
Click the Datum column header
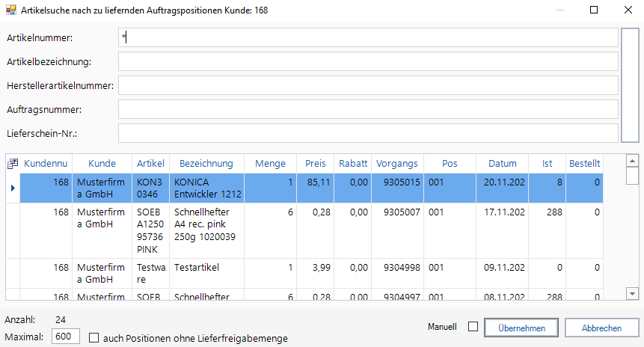tap(503, 164)
